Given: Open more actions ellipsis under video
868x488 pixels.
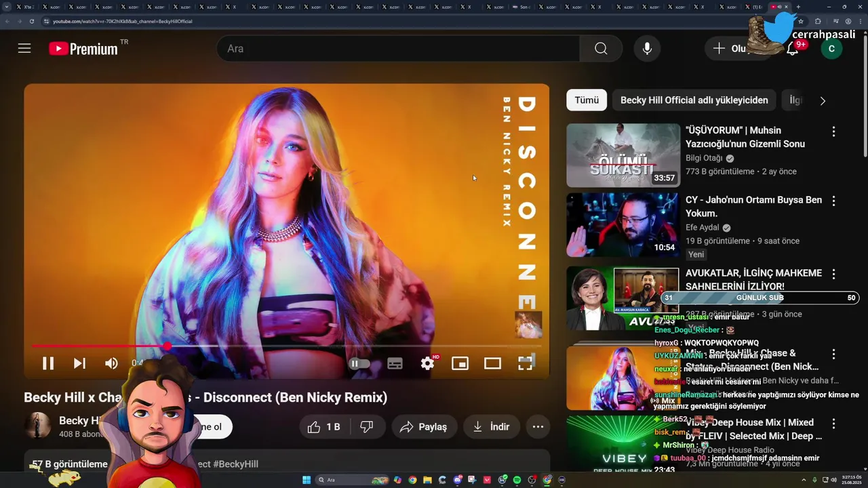Looking at the screenshot, I should [538, 427].
